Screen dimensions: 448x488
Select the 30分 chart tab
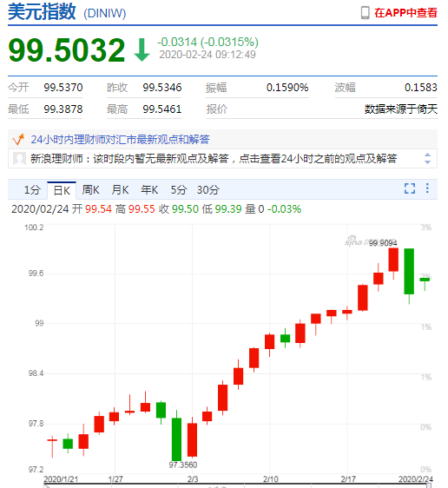208,189
